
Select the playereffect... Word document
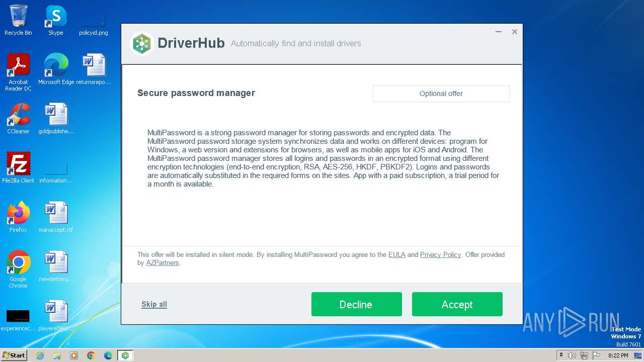[56, 316]
